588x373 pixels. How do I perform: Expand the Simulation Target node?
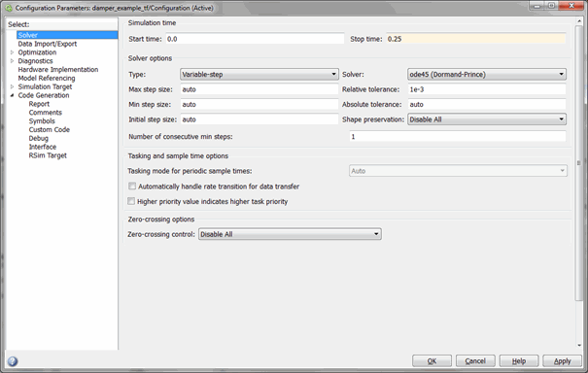click(12, 86)
